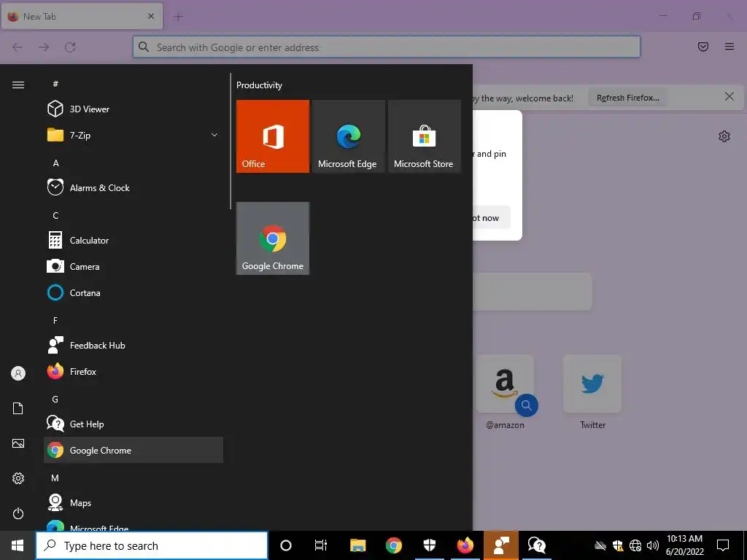This screenshot has width=747, height=560.
Task: Open Alarms & Clock app
Action: click(x=133, y=187)
